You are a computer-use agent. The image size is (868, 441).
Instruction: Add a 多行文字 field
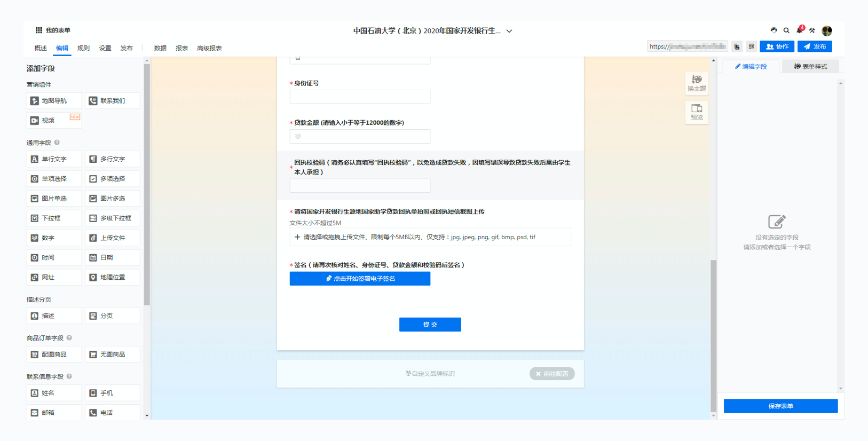113,159
